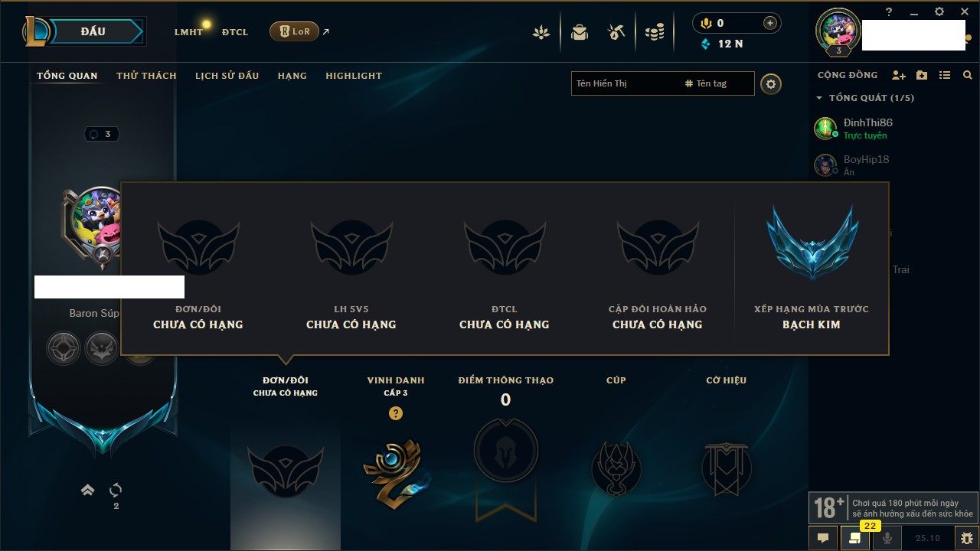Open the Crafting hammer icon
The height and width of the screenshot is (551, 980).
[616, 32]
